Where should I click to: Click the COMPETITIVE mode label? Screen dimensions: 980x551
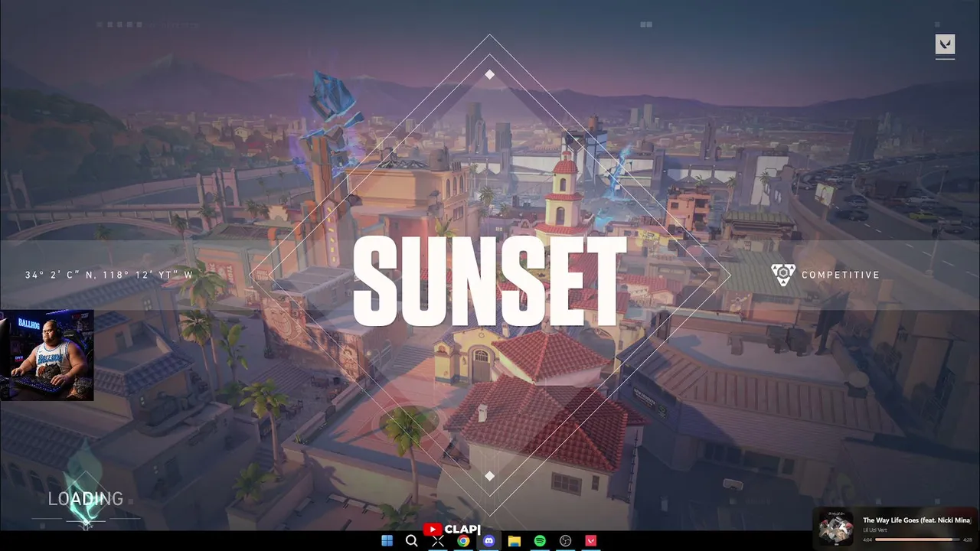pyautogui.click(x=841, y=275)
